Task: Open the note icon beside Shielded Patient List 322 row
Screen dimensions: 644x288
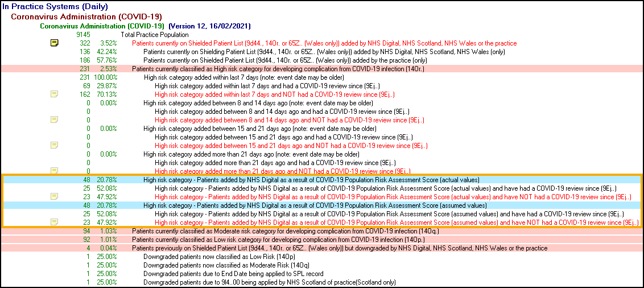Action: pos(54,43)
